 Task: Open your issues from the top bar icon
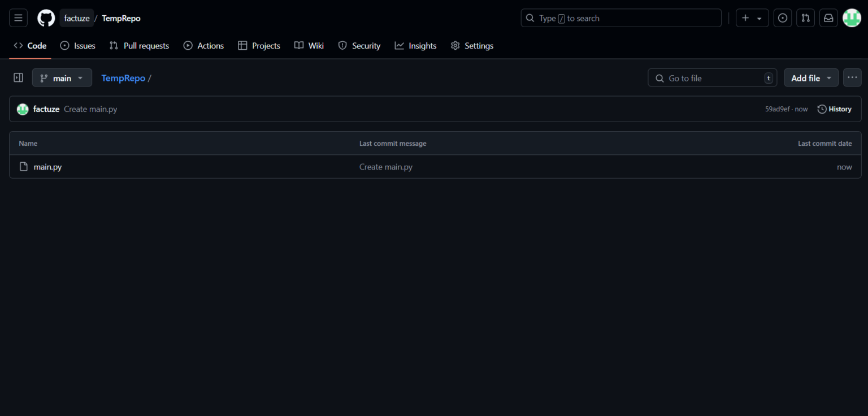783,18
